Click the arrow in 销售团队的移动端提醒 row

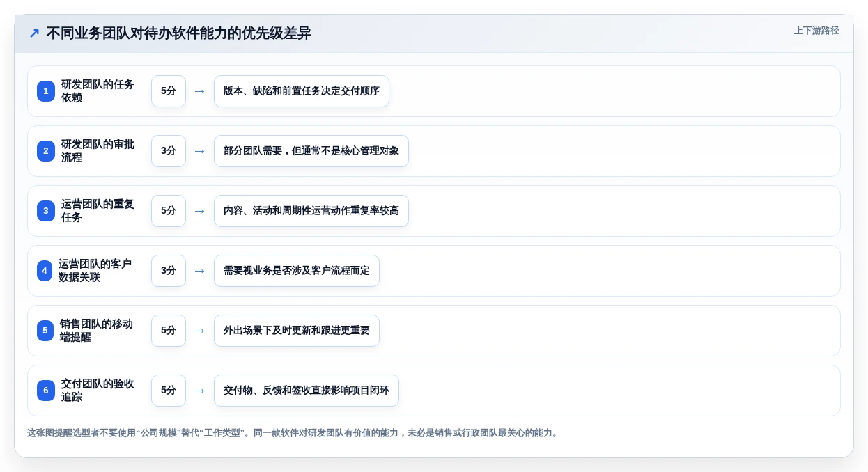[200, 331]
